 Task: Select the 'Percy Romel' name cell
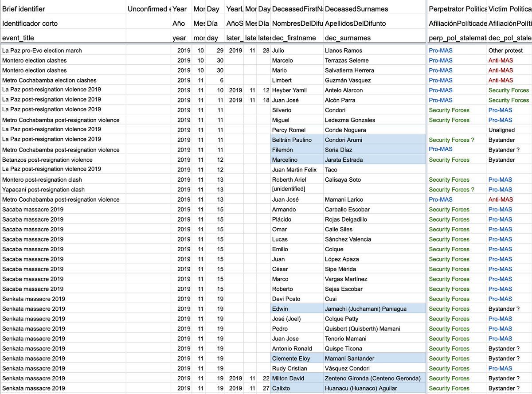288,130
